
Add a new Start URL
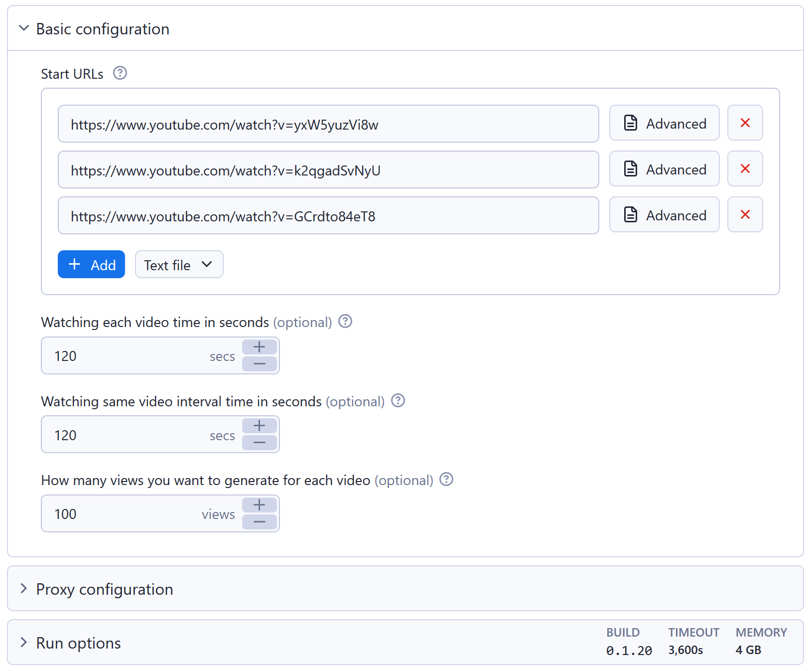[x=91, y=264]
